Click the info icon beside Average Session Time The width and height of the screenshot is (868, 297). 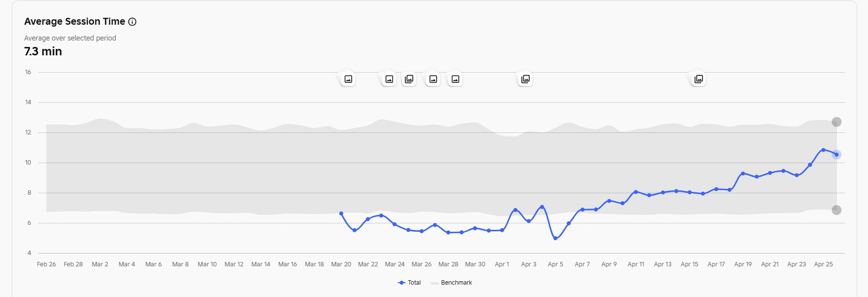coord(132,22)
